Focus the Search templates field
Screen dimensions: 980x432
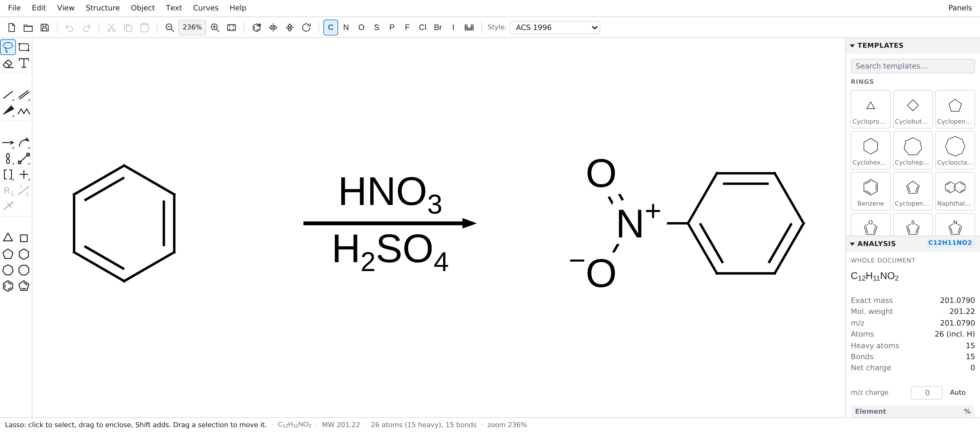click(x=913, y=66)
